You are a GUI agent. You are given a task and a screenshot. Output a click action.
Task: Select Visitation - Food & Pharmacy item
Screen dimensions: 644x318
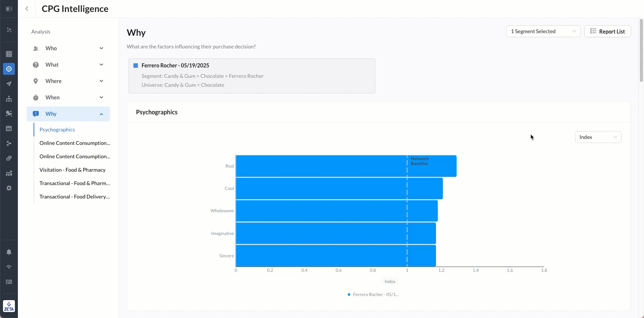[x=72, y=170]
